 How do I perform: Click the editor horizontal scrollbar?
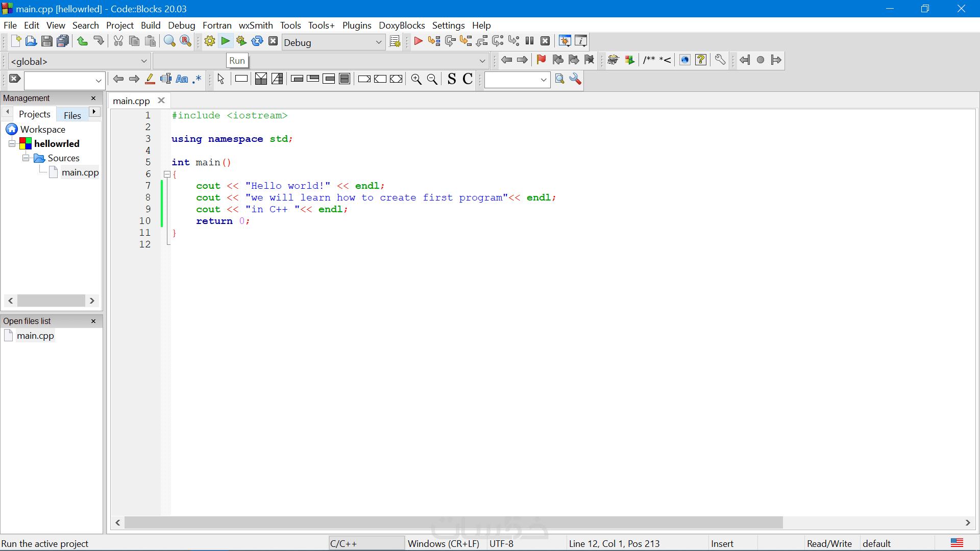[453, 522]
